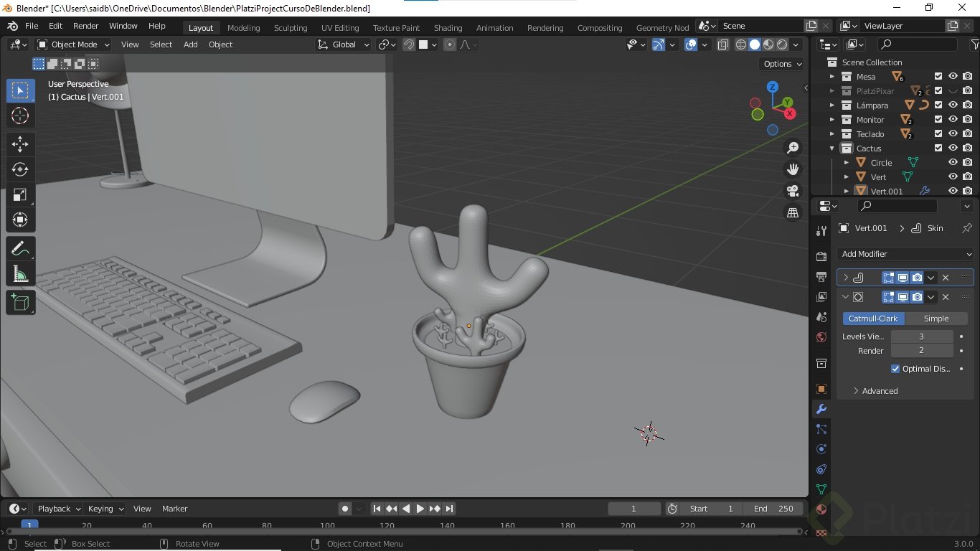Click the Levels Viewport value field
Screen dimensions: 980x551
922,336
